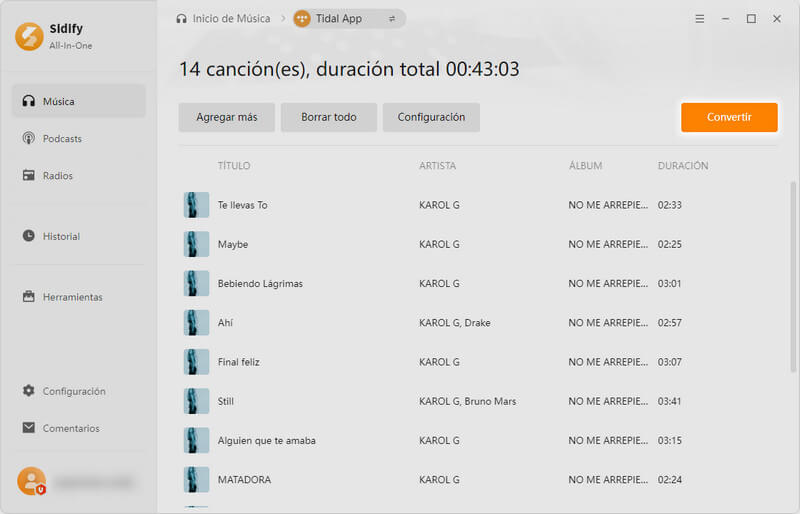Click album cover of MATADORA
The width and height of the screenshot is (800, 514).
pyautogui.click(x=196, y=480)
